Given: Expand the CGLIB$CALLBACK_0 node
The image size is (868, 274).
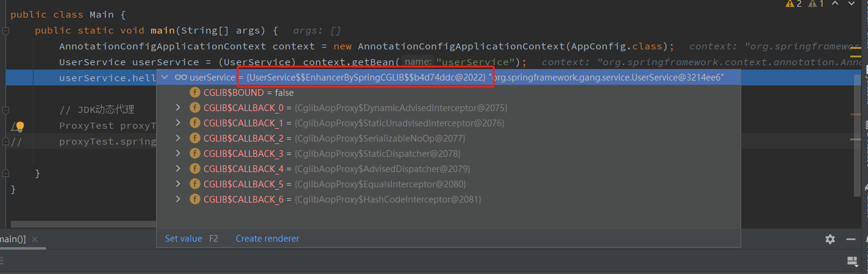Looking at the screenshot, I should pyautogui.click(x=178, y=108).
